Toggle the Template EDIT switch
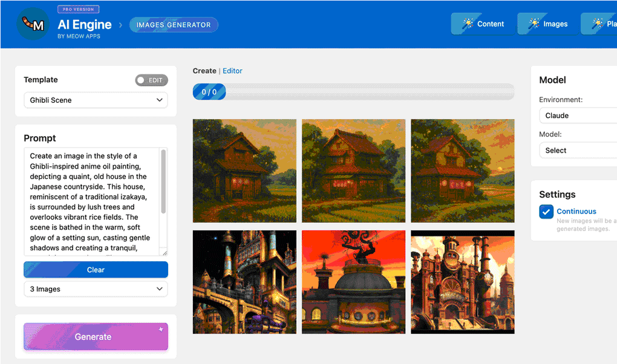The width and height of the screenshot is (617, 364). tap(151, 80)
